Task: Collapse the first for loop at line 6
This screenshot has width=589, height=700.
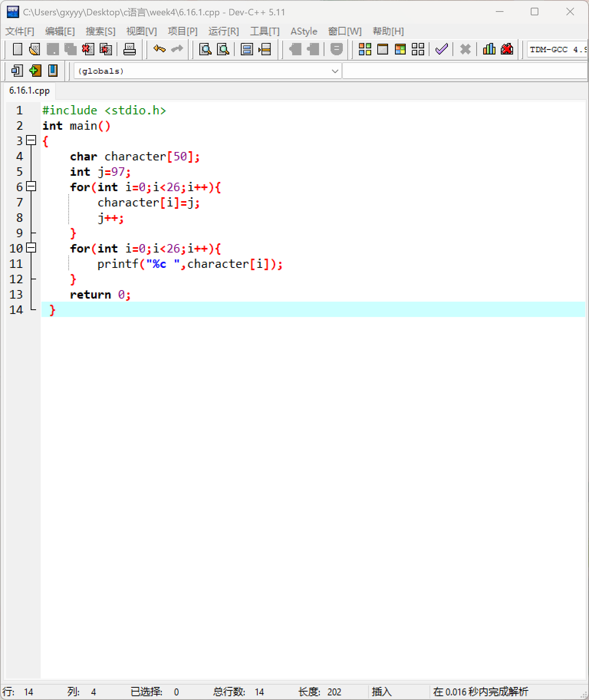Action: click(31, 187)
